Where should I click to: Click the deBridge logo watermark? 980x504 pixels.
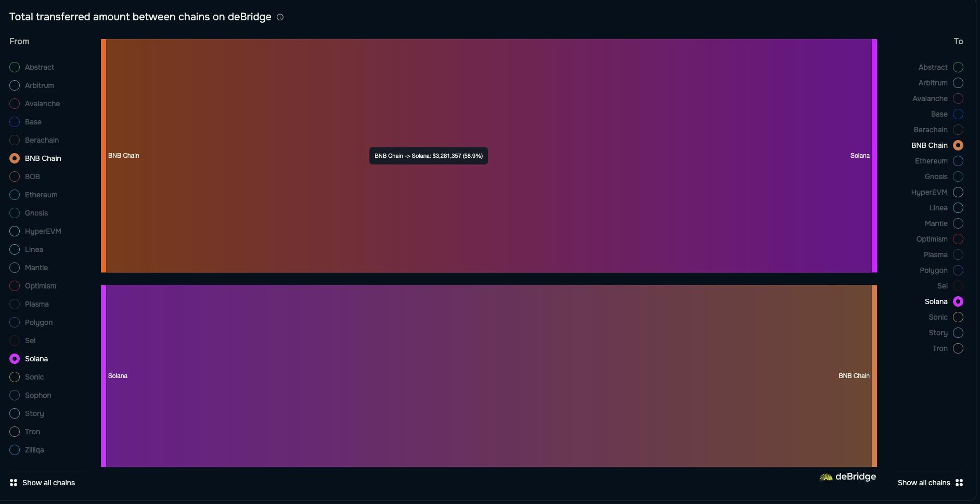(847, 477)
